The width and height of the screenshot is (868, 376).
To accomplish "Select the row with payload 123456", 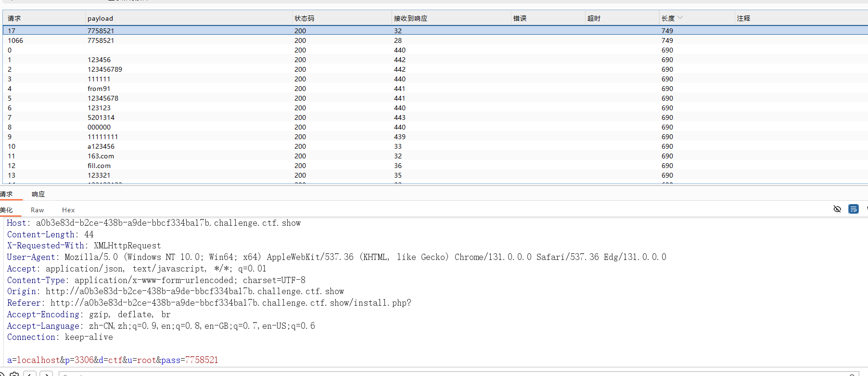I will (x=435, y=60).
